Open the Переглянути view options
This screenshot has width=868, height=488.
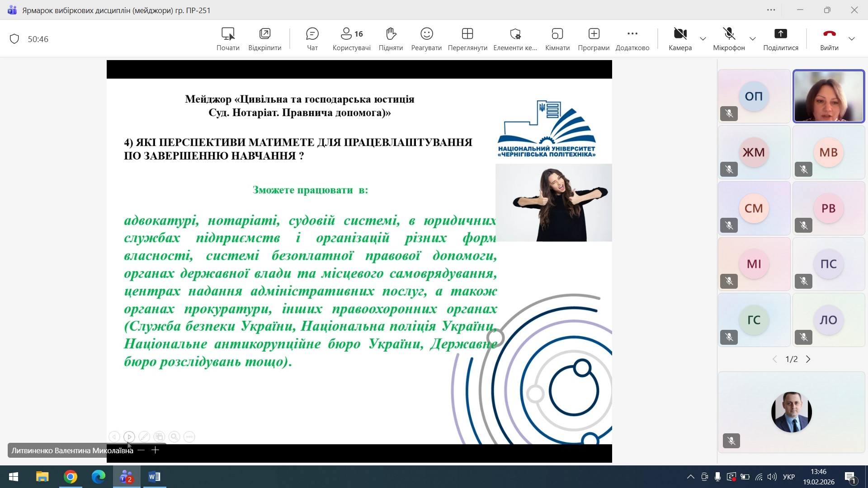[x=467, y=39]
